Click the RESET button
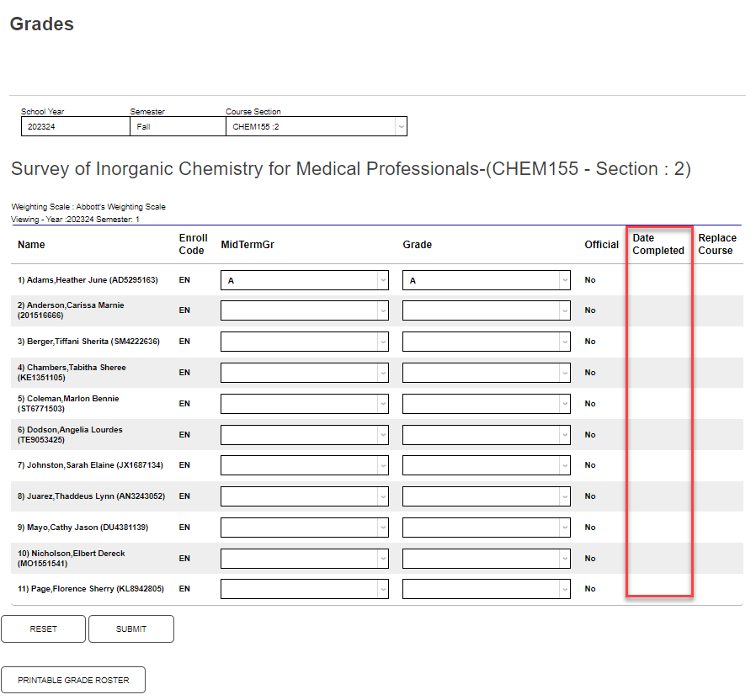Image resolution: width=756 pixels, height=700 pixels. click(43, 628)
